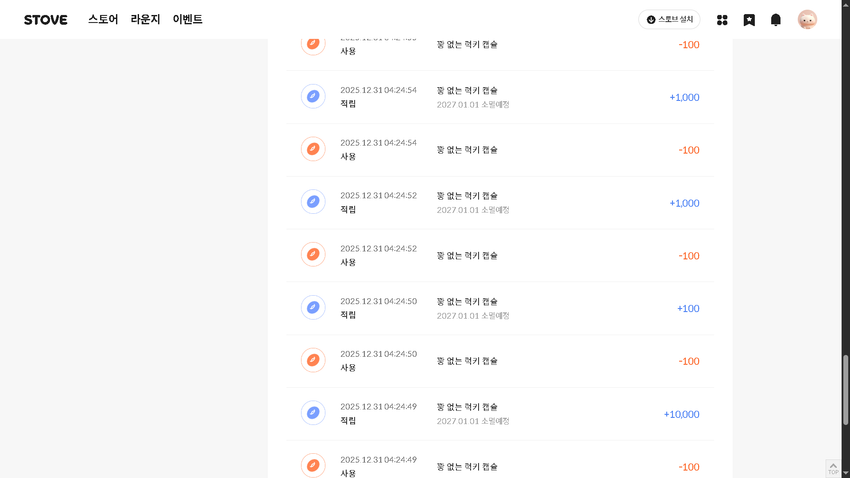Click the blue 적립 icon at 04:24:54

(x=313, y=97)
